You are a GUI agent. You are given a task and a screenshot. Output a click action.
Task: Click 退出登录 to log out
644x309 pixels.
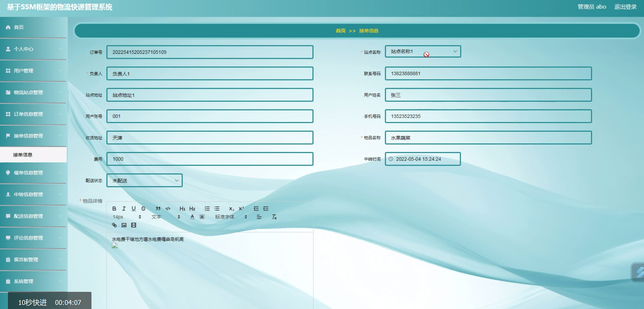[625, 7]
